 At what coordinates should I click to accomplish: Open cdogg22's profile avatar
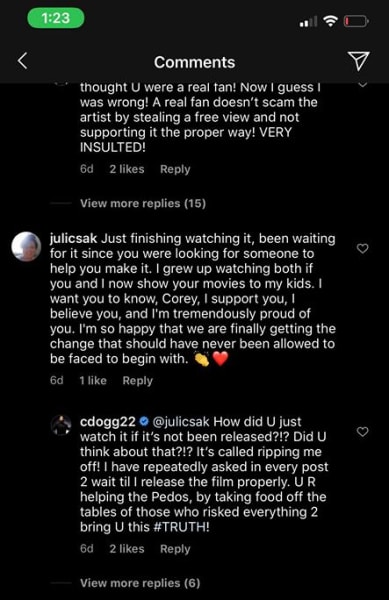(62, 425)
